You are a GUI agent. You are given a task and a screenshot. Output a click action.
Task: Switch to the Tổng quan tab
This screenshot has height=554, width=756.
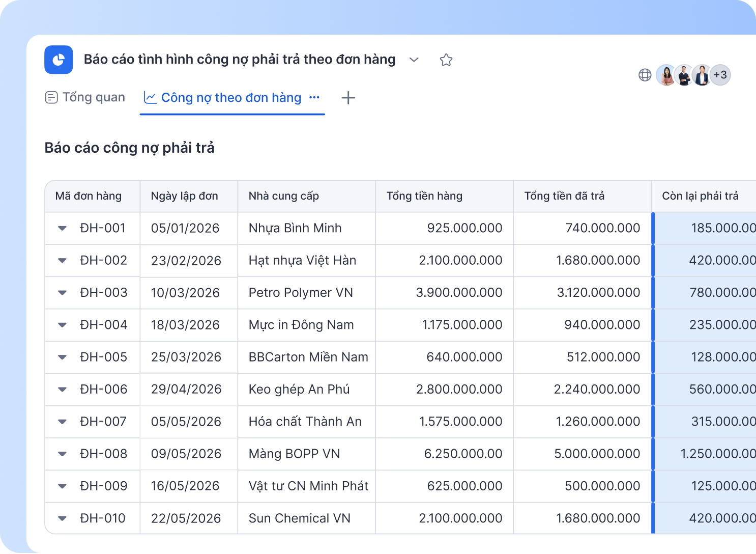(85, 97)
